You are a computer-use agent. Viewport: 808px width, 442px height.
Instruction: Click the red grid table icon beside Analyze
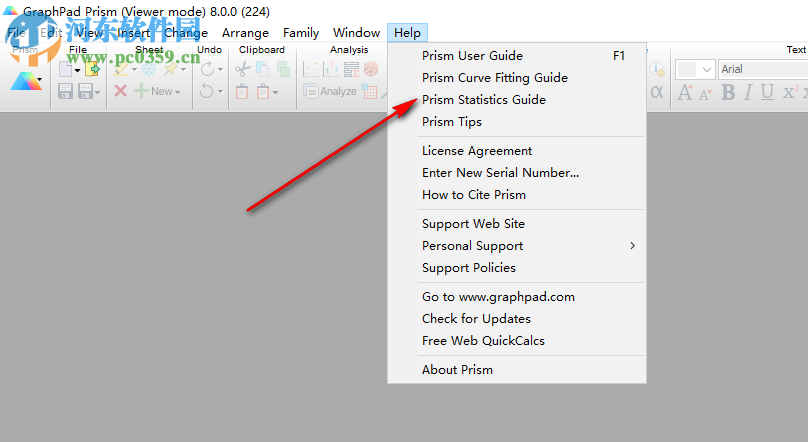pyautogui.click(x=369, y=91)
